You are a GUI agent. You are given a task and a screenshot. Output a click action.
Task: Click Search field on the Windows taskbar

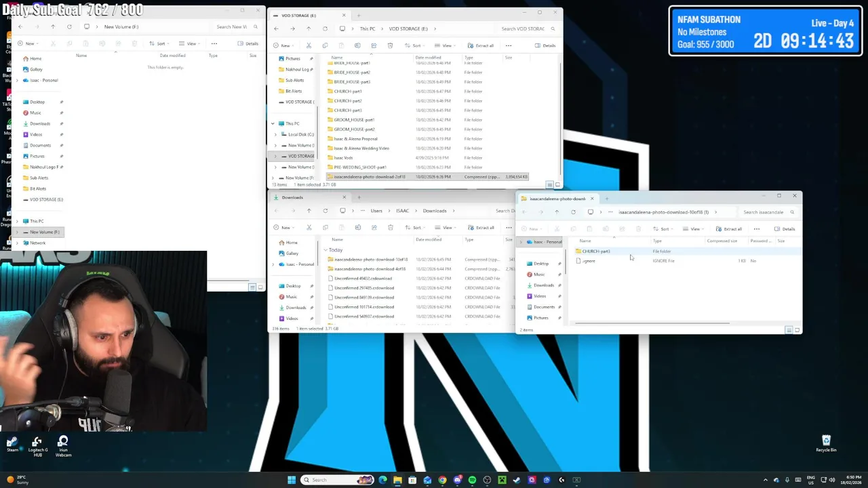(338, 480)
